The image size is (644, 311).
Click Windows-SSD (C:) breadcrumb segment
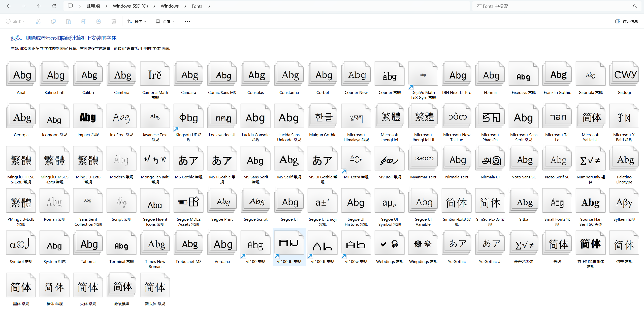(130, 6)
